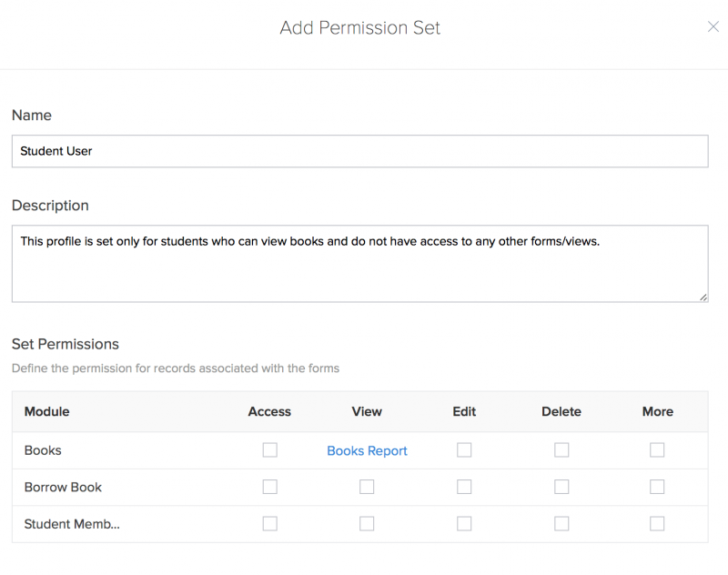Toggle More checkbox for Student Member row

(657, 524)
